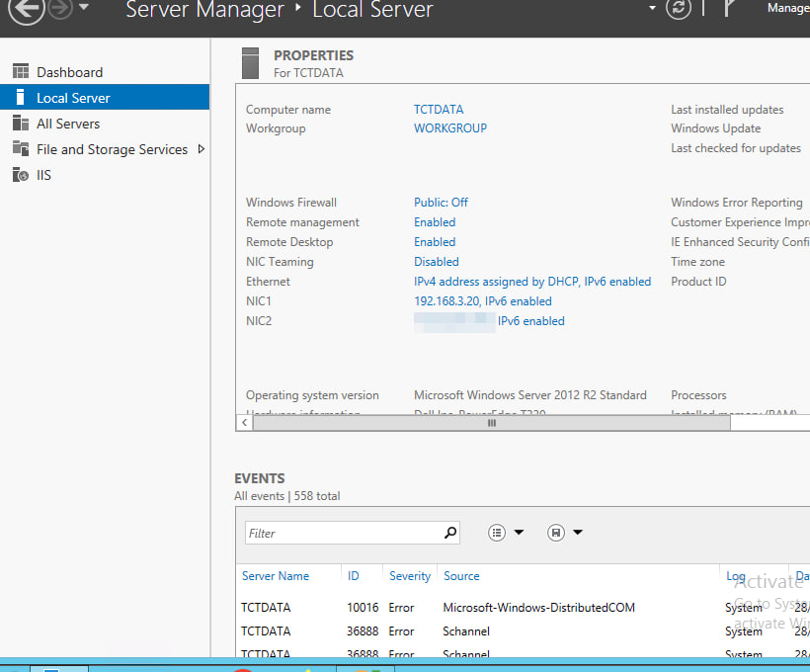Click the Local Server breadcrumb title
The height and width of the screenshot is (672, 810).
tap(372, 9)
